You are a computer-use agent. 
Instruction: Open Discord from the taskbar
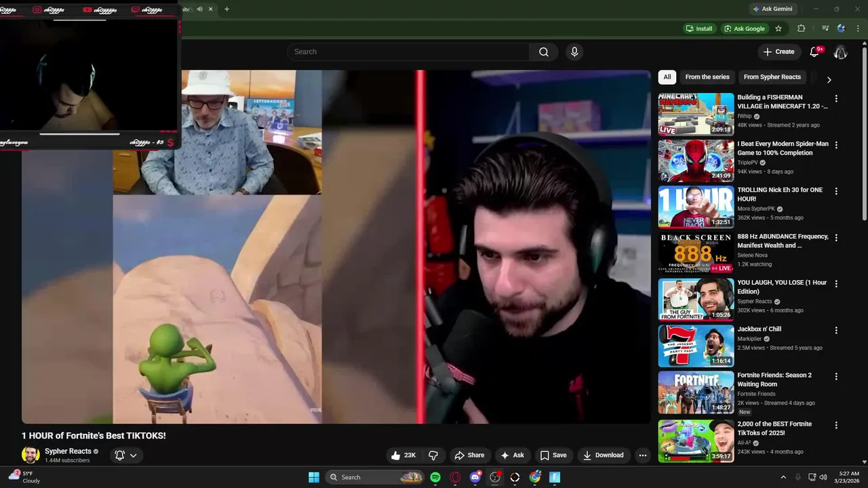[x=475, y=477]
